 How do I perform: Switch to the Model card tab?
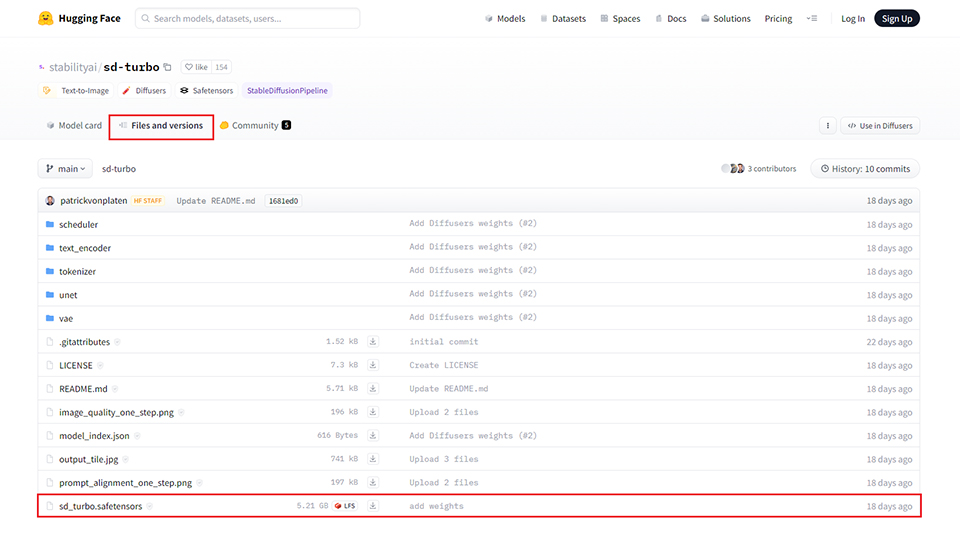[x=74, y=126]
